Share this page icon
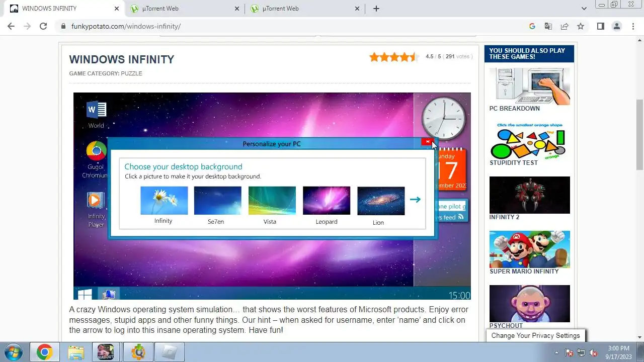The width and height of the screenshot is (644, 362). pos(565,26)
